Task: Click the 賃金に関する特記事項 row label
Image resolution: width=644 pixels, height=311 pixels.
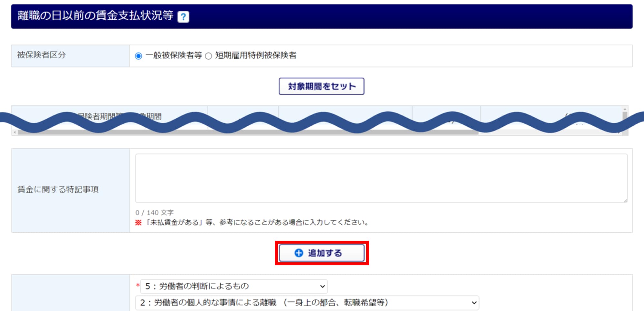Action: pos(58,190)
